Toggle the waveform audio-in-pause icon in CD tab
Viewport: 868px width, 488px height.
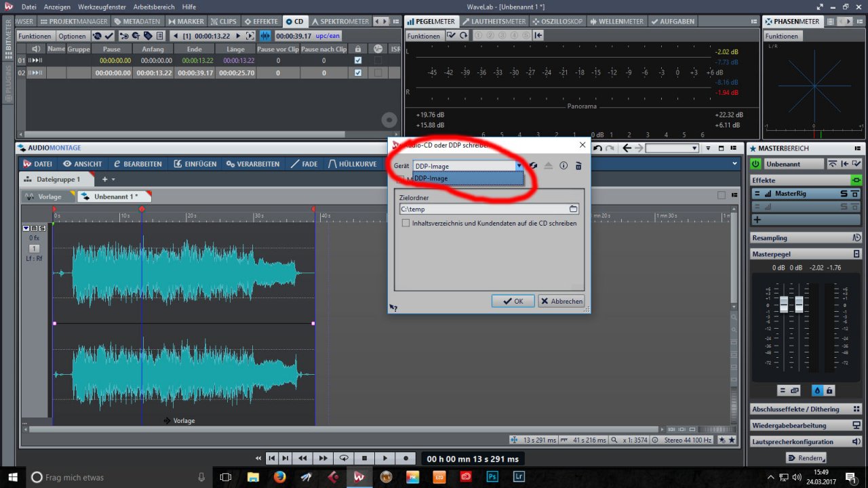coord(264,36)
